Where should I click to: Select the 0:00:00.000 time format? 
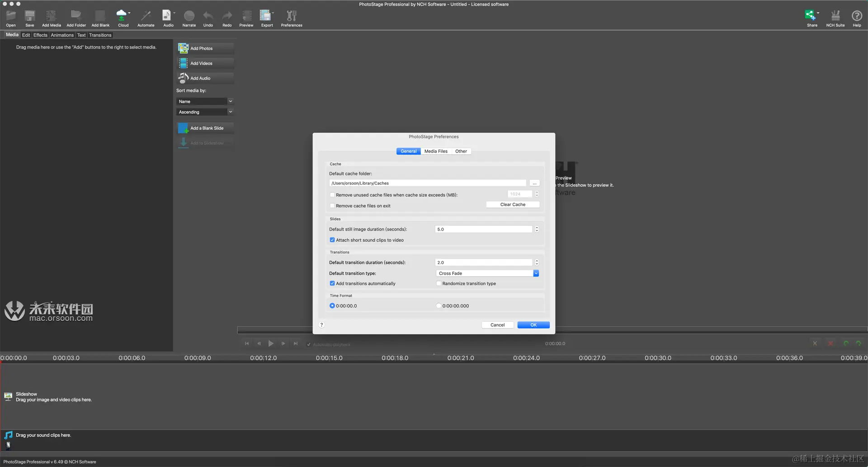click(439, 306)
